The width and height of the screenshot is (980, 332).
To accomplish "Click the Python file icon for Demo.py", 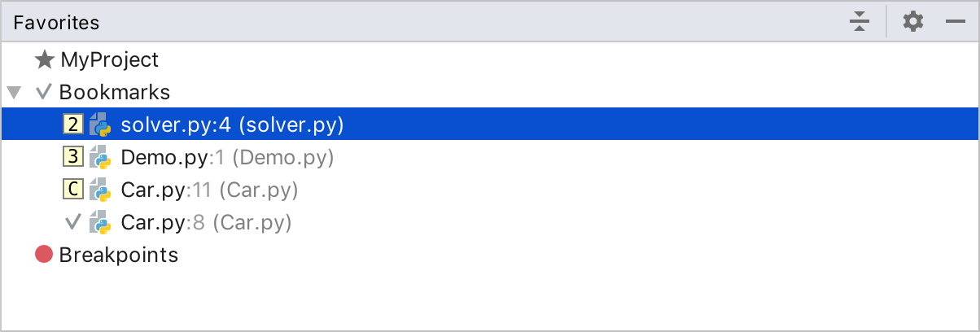I will pyautogui.click(x=99, y=157).
